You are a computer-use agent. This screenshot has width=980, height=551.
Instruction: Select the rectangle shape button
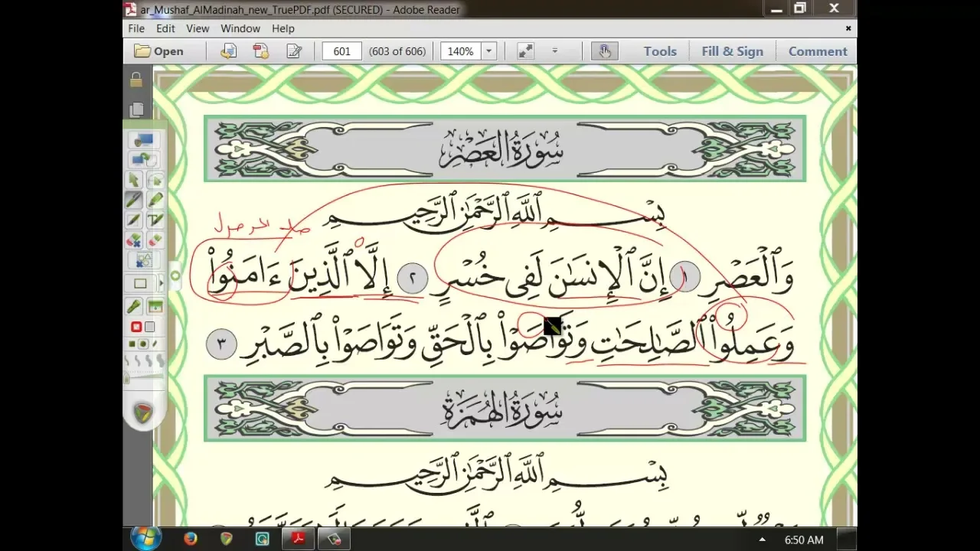(140, 284)
